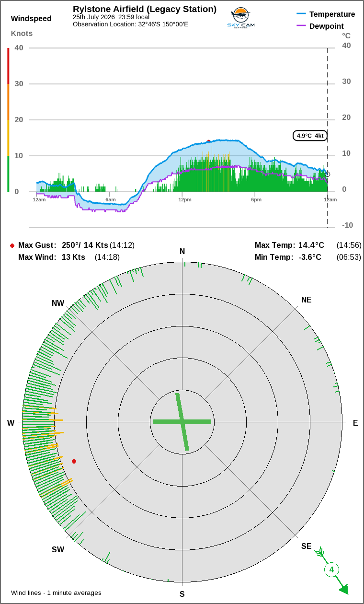Click the min temp time (06:53)

[349, 257]
